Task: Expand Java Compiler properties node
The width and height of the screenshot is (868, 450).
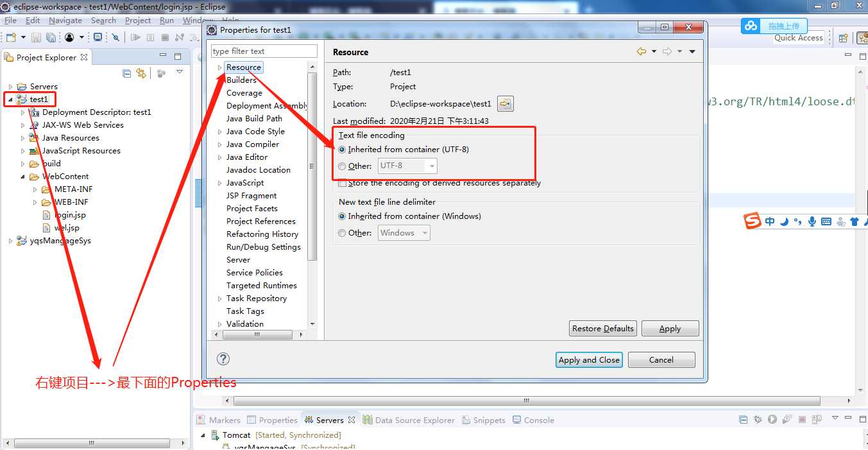Action: point(219,144)
